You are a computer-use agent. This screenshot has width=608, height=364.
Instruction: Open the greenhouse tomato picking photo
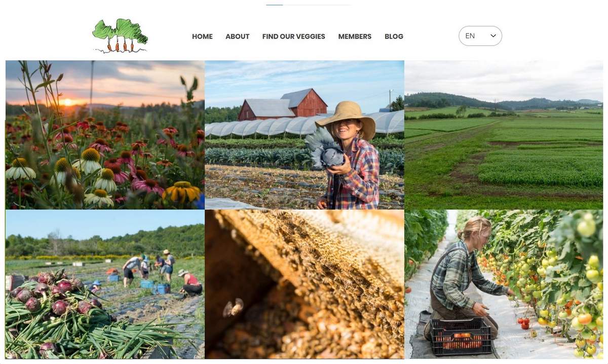pyautogui.click(x=504, y=284)
